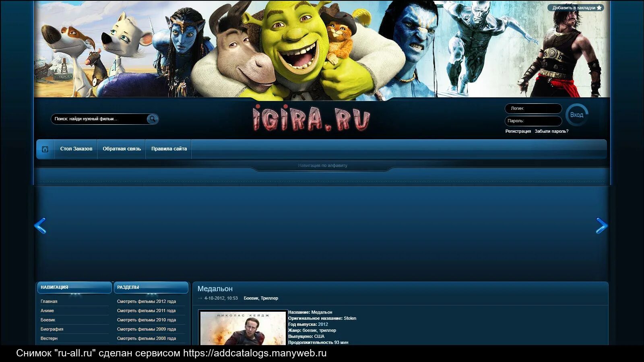The height and width of the screenshot is (362, 644).
Task: Open Смотреть фильмы 2010 года
Action: (x=147, y=320)
